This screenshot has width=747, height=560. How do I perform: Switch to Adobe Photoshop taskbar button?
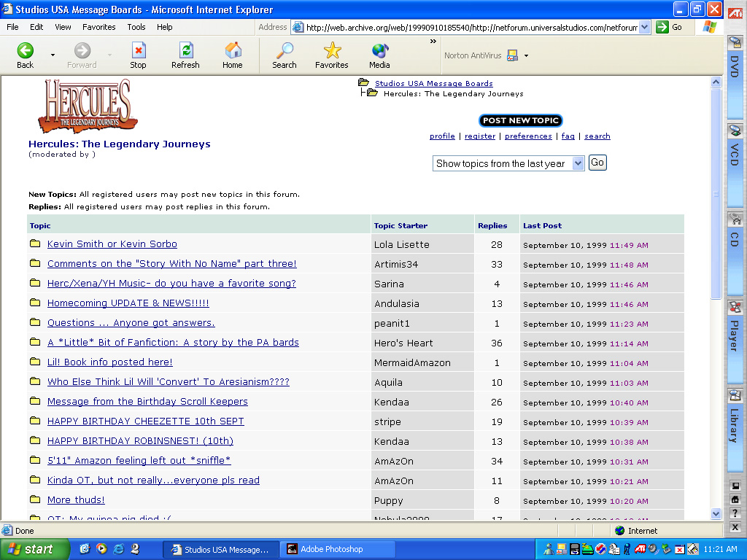tap(338, 550)
